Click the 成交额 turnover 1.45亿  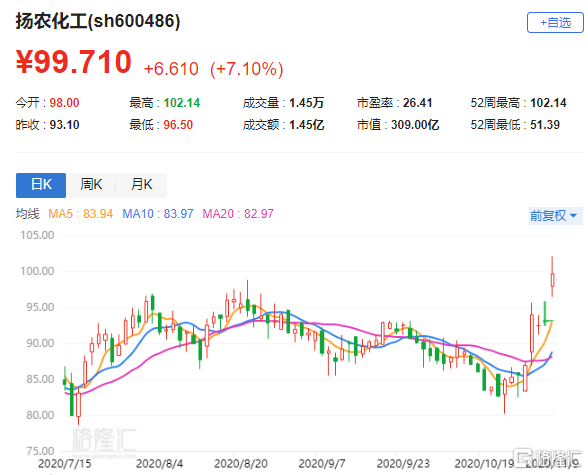point(306,125)
